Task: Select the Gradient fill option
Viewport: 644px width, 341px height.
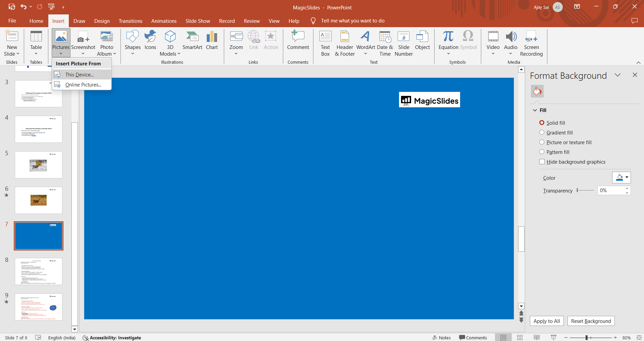Action: coord(542,132)
